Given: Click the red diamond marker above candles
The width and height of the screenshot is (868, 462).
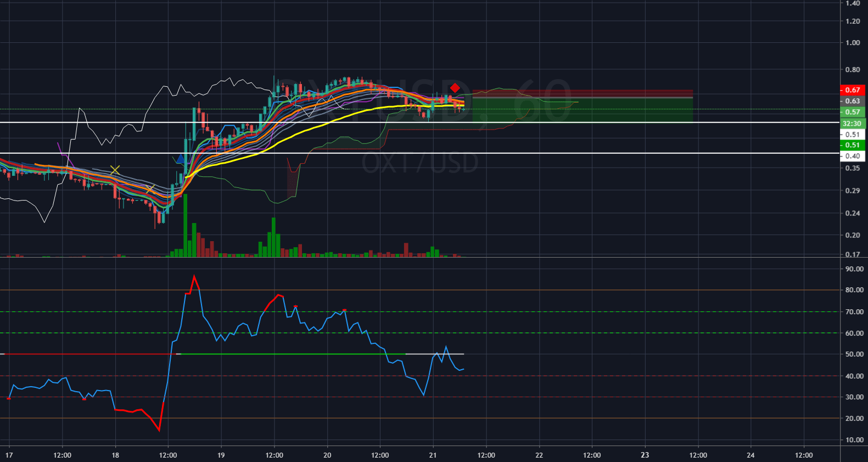Looking at the screenshot, I should 455,88.
